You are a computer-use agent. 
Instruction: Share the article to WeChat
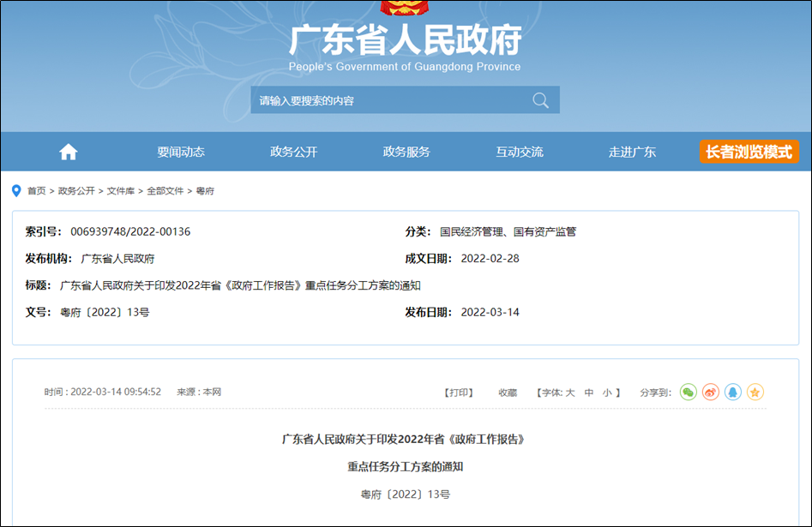coord(689,392)
